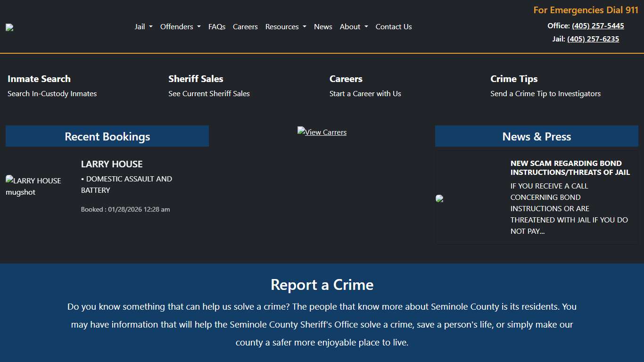Click the Recent Bookings header
Screen dimensions: 644x362
[107, 136]
